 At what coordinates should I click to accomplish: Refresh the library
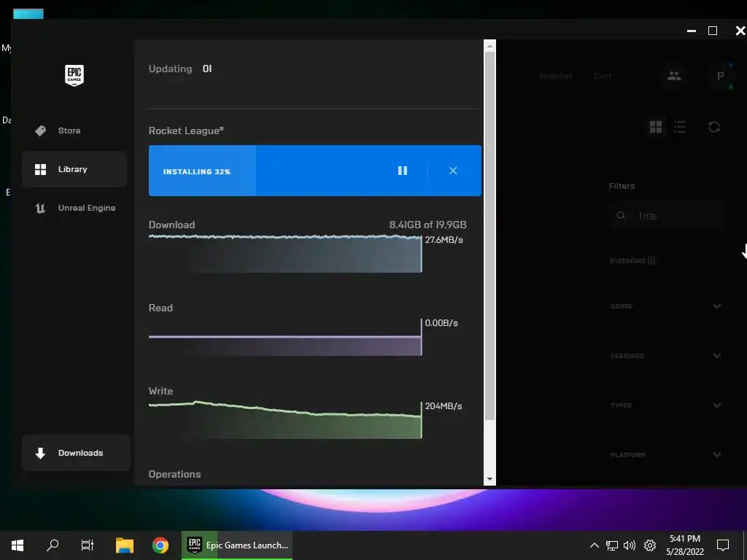click(x=714, y=127)
